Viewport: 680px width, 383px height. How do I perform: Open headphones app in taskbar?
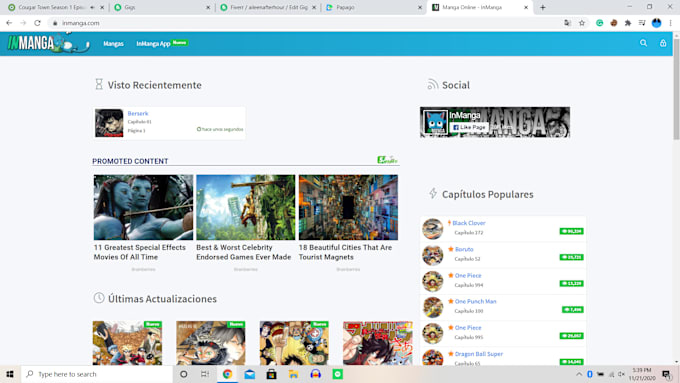pos(316,374)
